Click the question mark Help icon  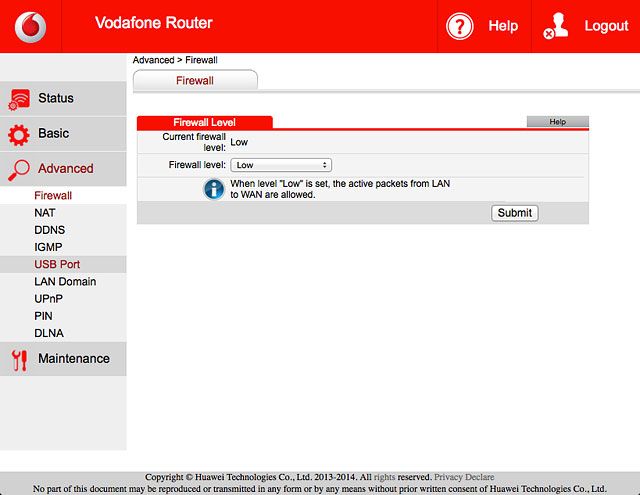point(460,27)
